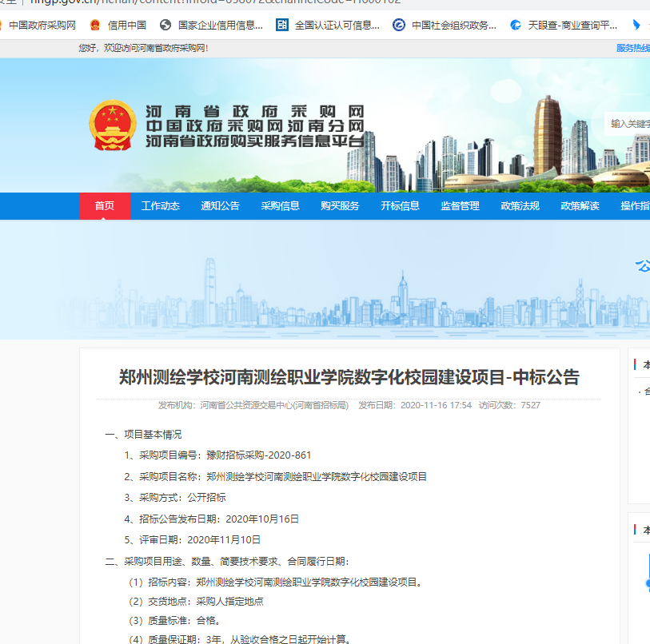Click the 发布日期 2020-11-16 17:54 text

click(x=415, y=405)
